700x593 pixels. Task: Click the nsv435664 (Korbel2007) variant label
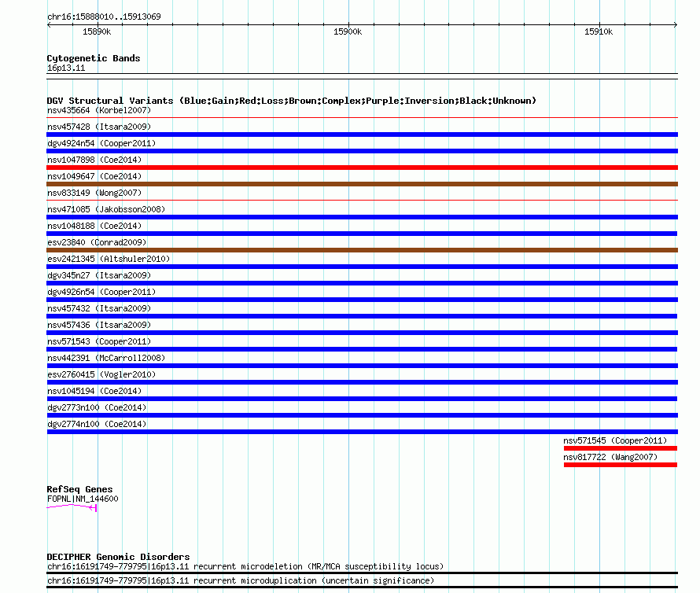(x=99, y=110)
